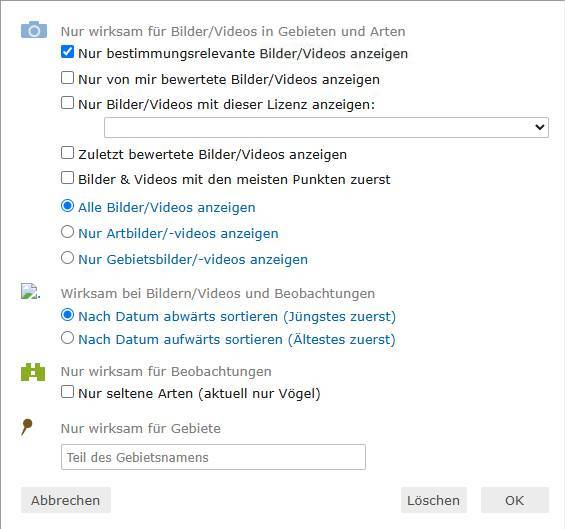Click the brown pin icon for areas
The width and height of the screenshot is (565, 529).
[x=27, y=427]
